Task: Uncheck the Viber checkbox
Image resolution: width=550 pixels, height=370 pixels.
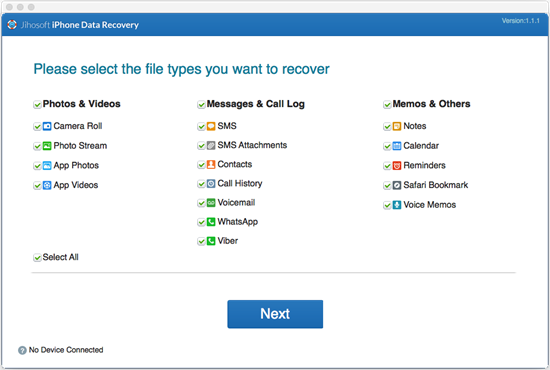Action: 201,241
